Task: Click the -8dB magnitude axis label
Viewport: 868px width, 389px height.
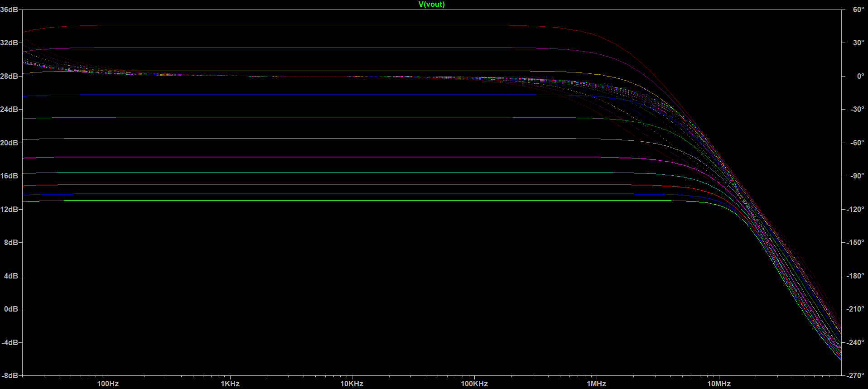Action: tap(10, 375)
